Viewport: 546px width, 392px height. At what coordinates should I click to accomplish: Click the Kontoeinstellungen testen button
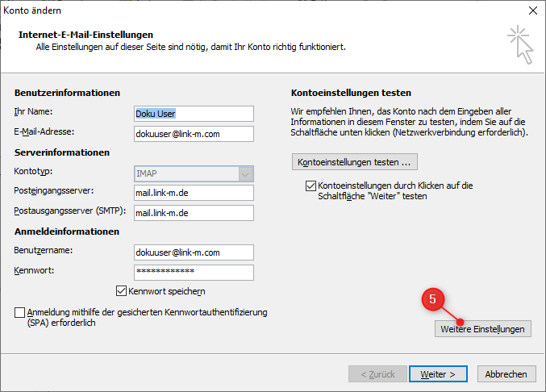355,162
